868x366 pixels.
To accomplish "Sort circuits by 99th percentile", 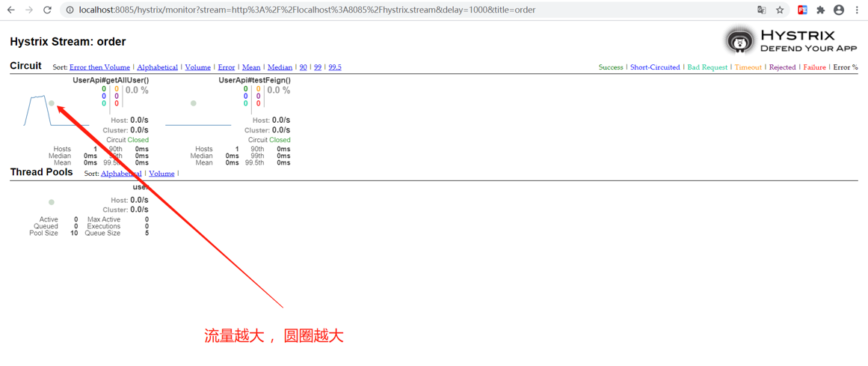I will 318,67.
